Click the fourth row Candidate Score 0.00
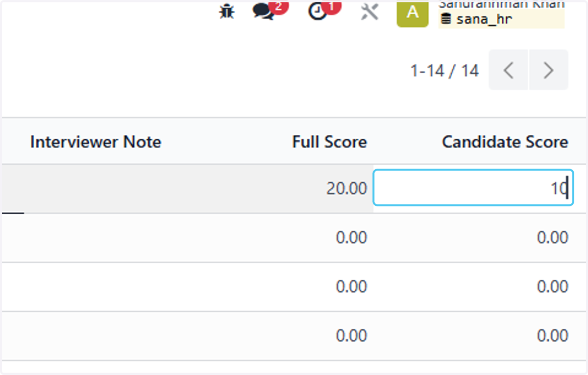 click(553, 336)
